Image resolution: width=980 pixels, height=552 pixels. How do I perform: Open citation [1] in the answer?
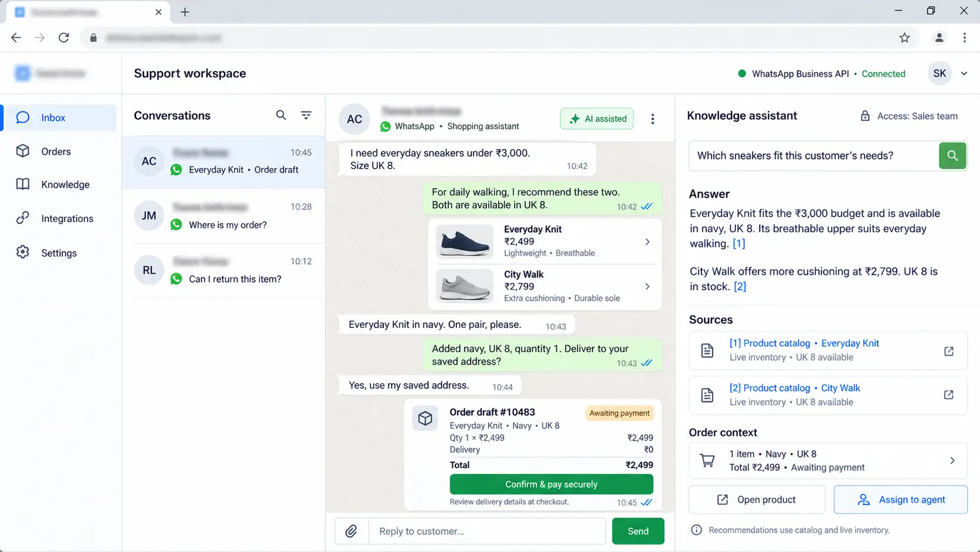coord(739,243)
